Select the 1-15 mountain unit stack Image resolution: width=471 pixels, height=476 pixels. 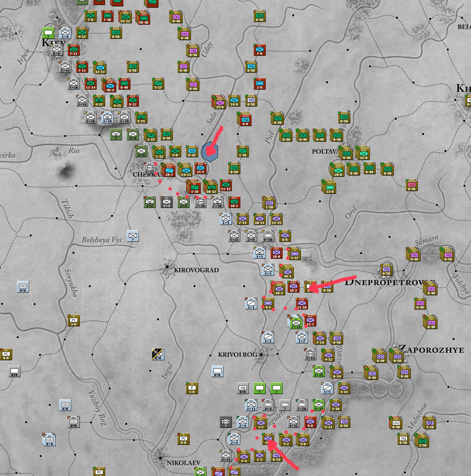click(150, 135)
